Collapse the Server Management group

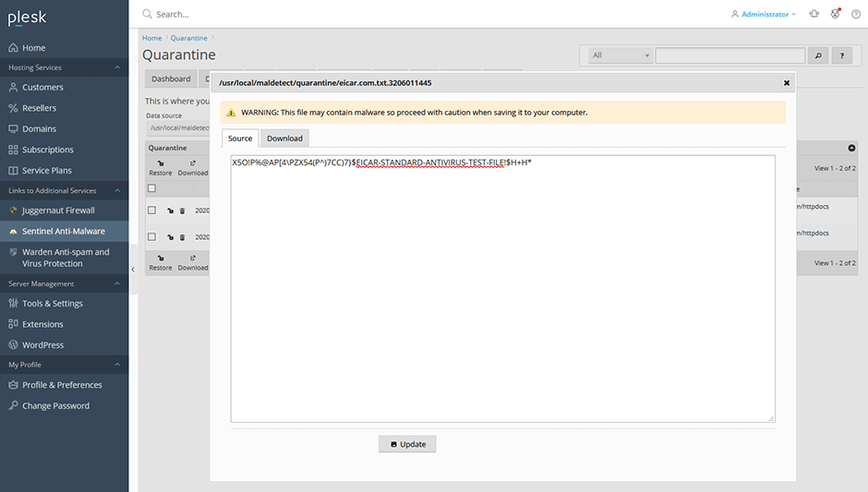tap(116, 283)
